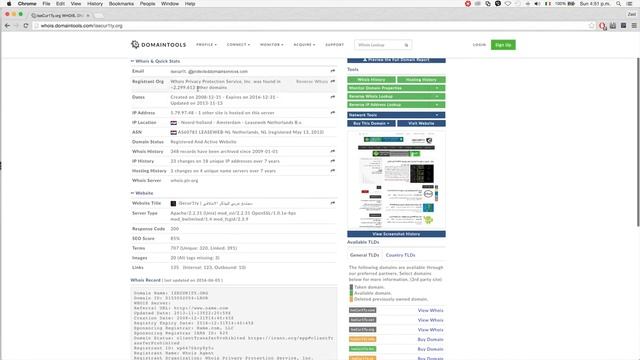Click the share arrow in the IP History row
Viewport: 640px width, 360px height.
coord(333,161)
